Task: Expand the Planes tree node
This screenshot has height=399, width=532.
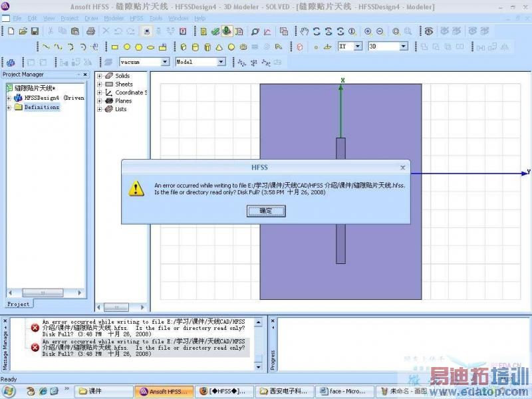Action: (99, 101)
